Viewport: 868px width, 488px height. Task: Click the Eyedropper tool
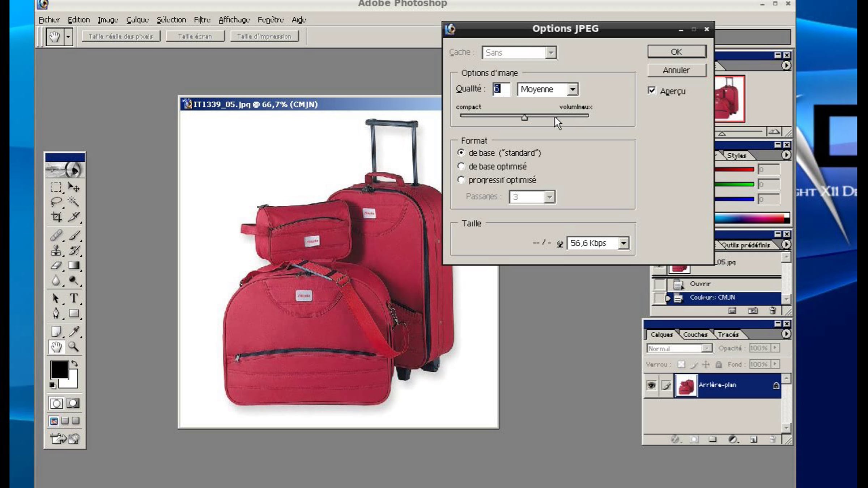(x=75, y=331)
